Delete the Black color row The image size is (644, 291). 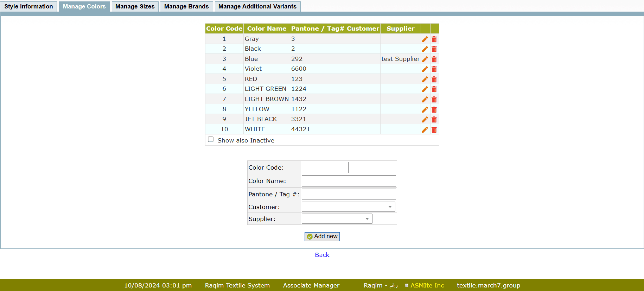pos(434,49)
